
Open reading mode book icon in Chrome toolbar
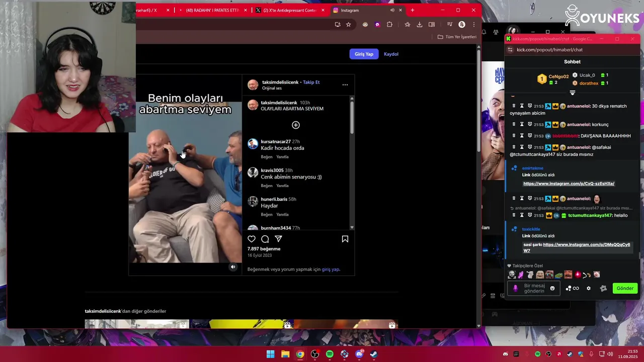coord(432,25)
